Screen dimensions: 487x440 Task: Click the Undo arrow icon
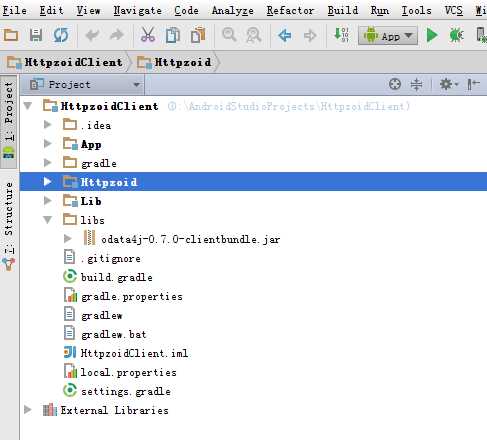92,35
